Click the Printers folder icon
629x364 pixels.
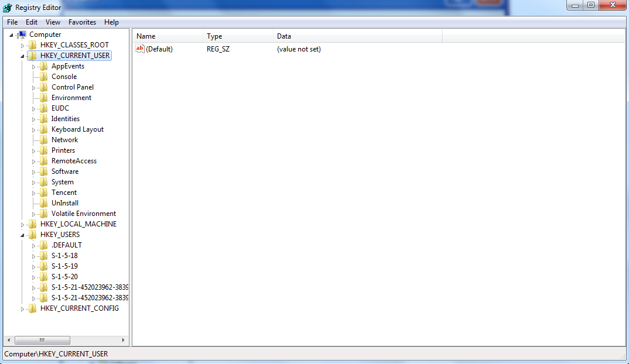(x=44, y=150)
